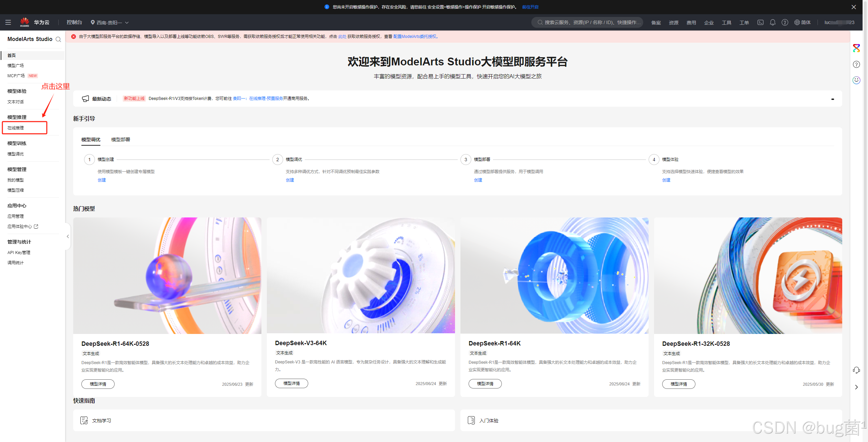Viewport: 868px width, 442px height.
Task: Switch to the 模型部署 tab
Action: coord(121,140)
